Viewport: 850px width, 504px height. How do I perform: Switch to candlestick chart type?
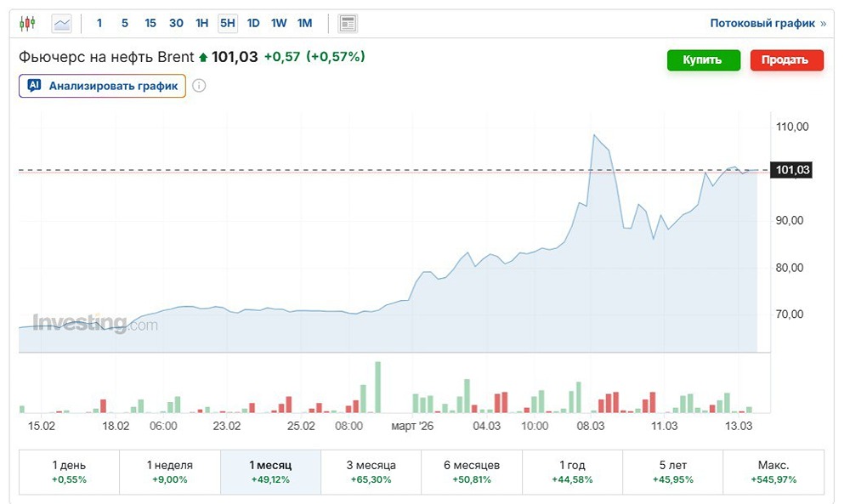coord(27,23)
